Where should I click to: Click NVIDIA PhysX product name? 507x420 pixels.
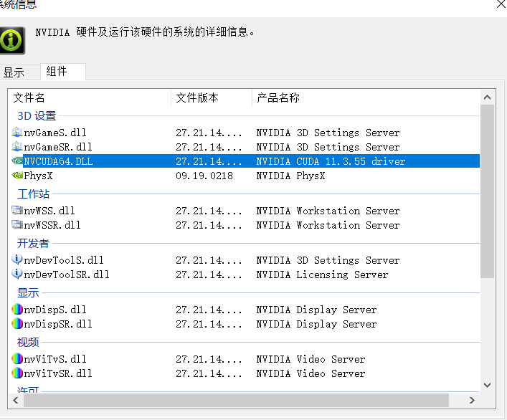coord(290,176)
